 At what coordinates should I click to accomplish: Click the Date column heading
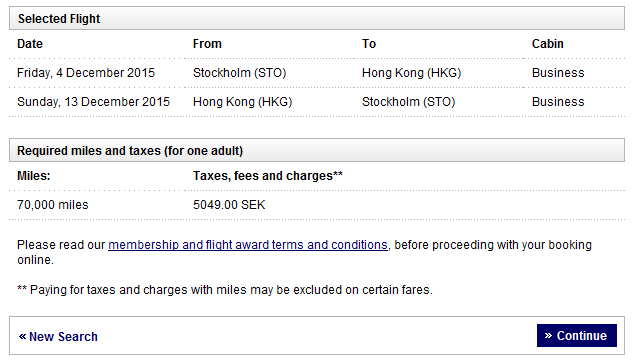[x=30, y=44]
